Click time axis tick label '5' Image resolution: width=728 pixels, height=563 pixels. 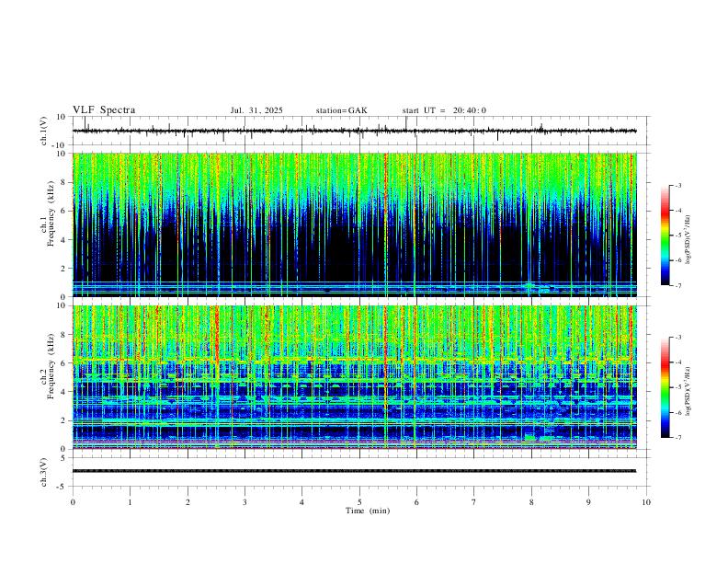point(359,502)
